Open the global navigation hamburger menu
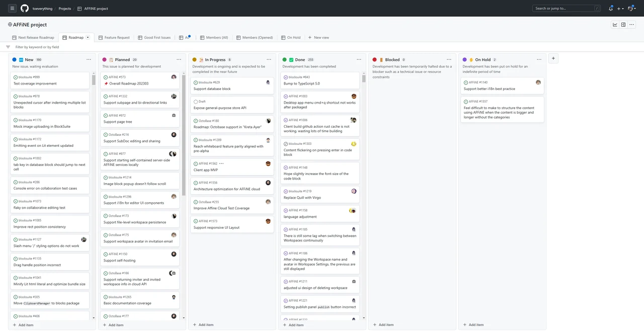 (x=13, y=8)
